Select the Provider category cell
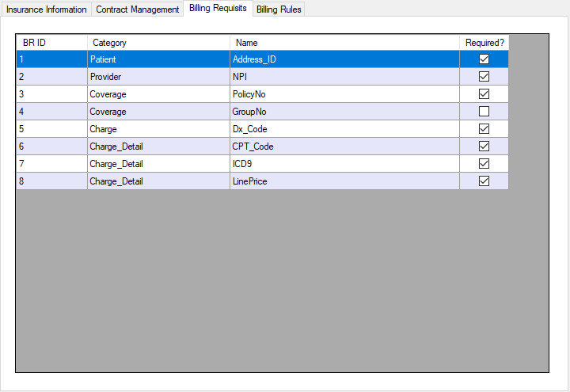 (x=158, y=77)
